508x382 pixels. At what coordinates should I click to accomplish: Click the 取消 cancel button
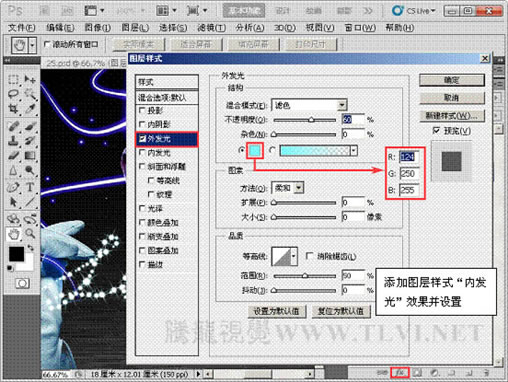point(452,98)
